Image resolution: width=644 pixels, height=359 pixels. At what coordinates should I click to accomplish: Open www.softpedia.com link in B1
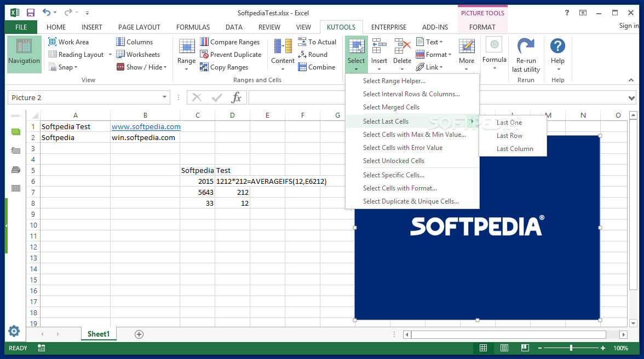[146, 127]
